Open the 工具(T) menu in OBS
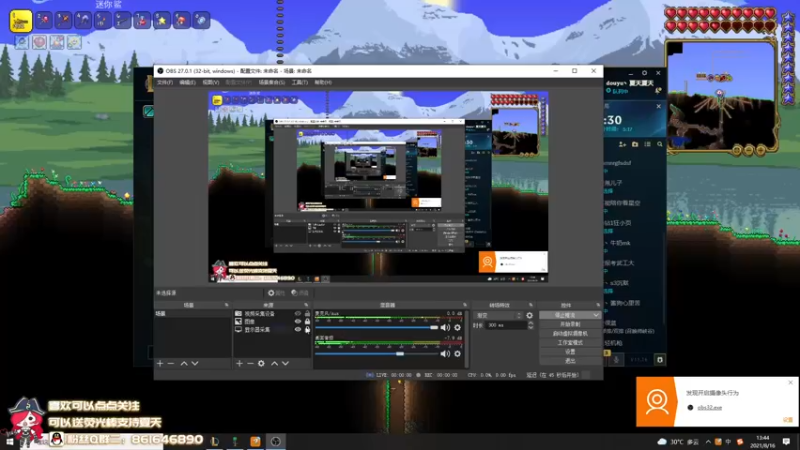This screenshot has height=450, width=800. pyautogui.click(x=299, y=82)
